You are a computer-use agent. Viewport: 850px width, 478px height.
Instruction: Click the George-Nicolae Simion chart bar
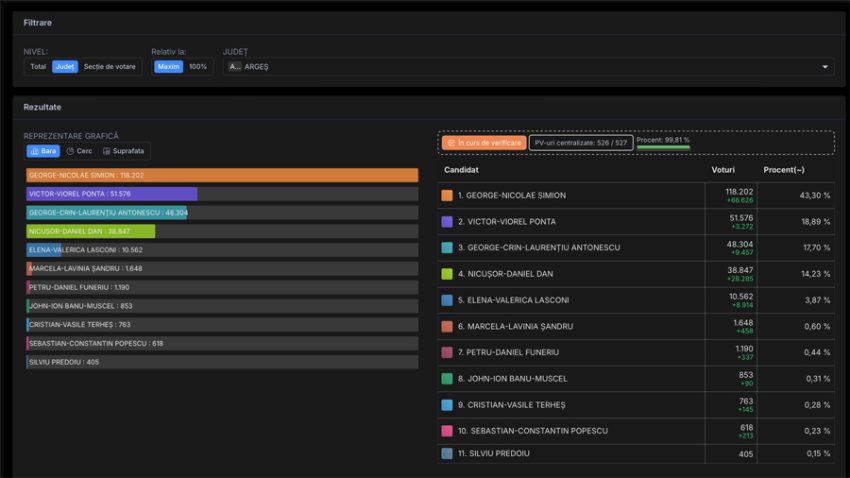pos(222,175)
